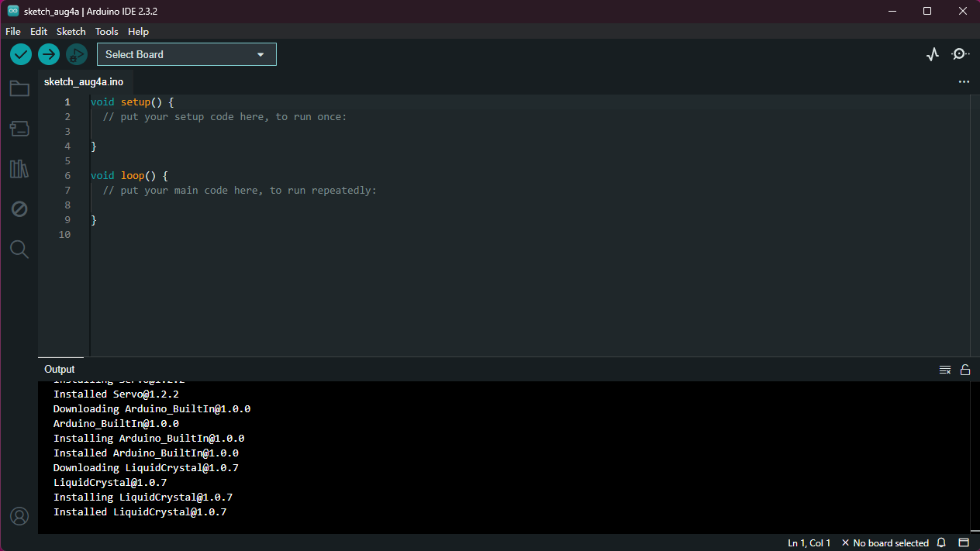The image size is (980, 551).
Task: Open the tab options ellipsis menu
Action: (x=964, y=81)
